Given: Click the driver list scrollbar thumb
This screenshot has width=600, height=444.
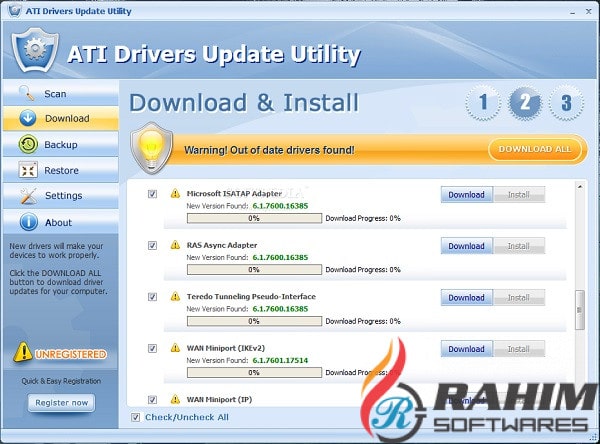Looking at the screenshot, I should 580,310.
